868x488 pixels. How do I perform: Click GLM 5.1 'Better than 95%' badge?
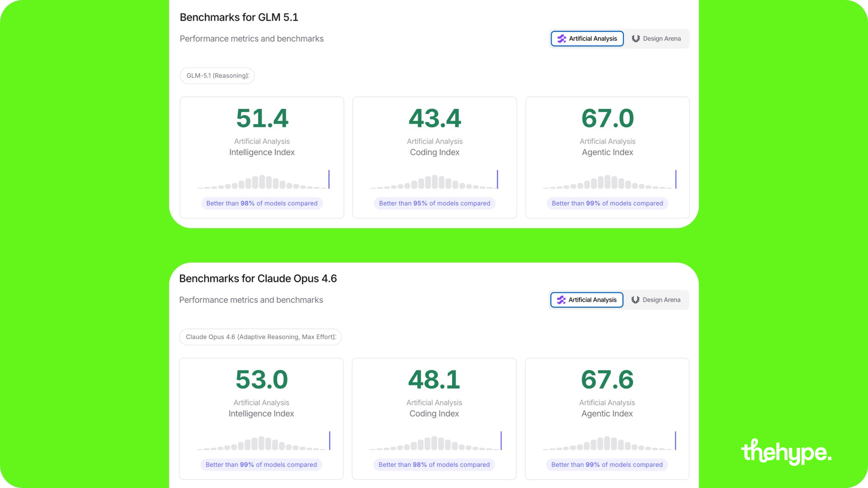[x=434, y=203]
